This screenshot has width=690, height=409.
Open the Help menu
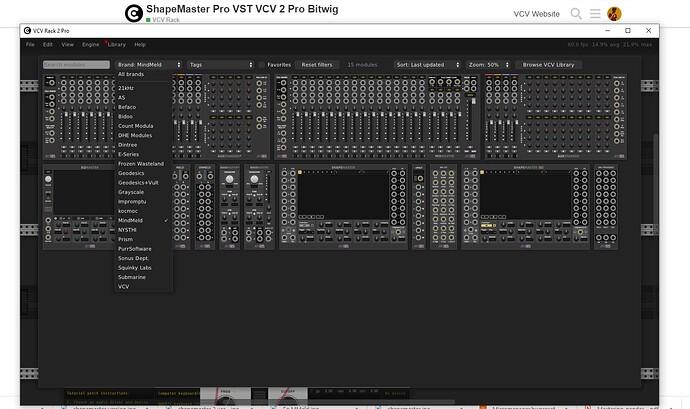(x=140, y=44)
